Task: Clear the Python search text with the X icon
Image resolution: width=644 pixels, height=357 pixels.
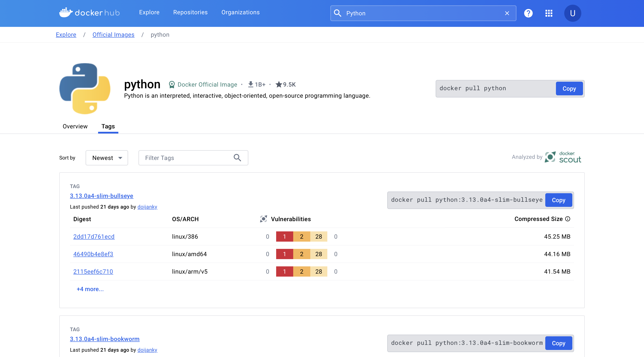Action: 507,13
